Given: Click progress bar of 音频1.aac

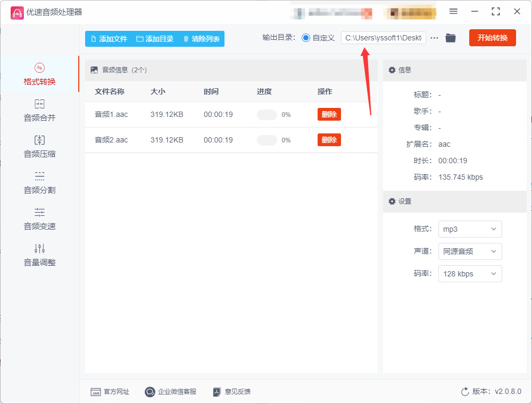Looking at the screenshot, I should point(267,115).
